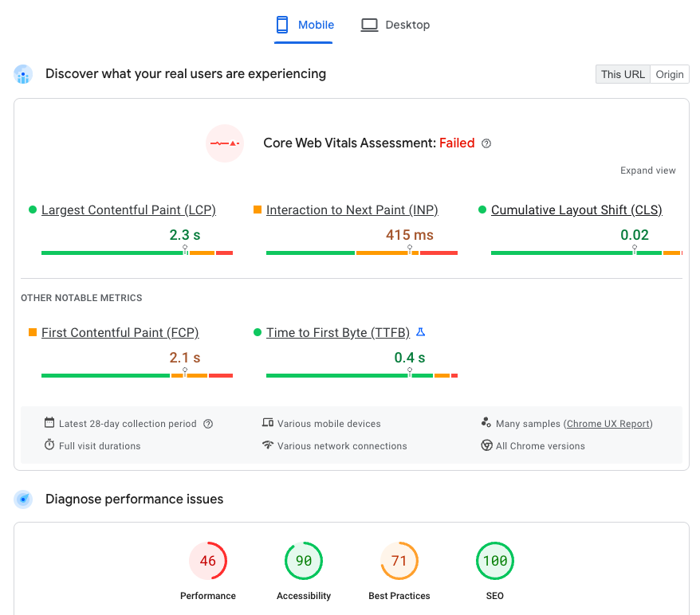Viewport: 700px width, 615px height.
Task: Switch to the Mobile tab
Action: coord(304,25)
